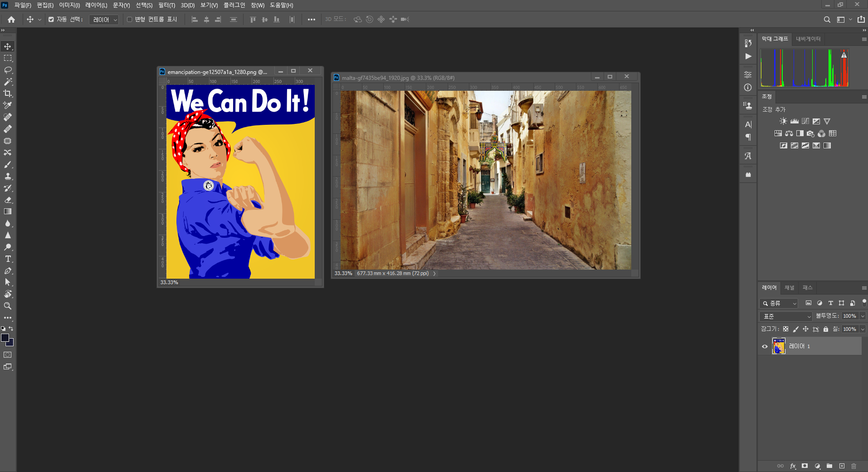Add a layer style with fx button
The width and height of the screenshot is (868, 472).
(793, 466)
